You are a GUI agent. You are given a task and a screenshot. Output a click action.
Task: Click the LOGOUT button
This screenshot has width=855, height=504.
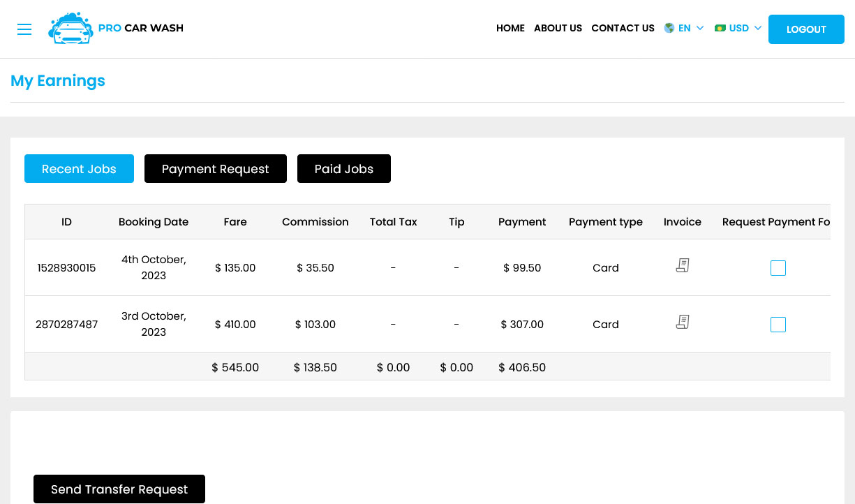pyautogui.click(x=806, y=29)
